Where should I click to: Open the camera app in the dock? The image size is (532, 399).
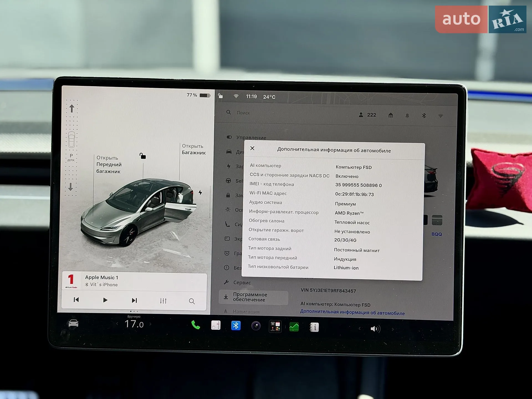pyautogui.click(x=256, y=326)
